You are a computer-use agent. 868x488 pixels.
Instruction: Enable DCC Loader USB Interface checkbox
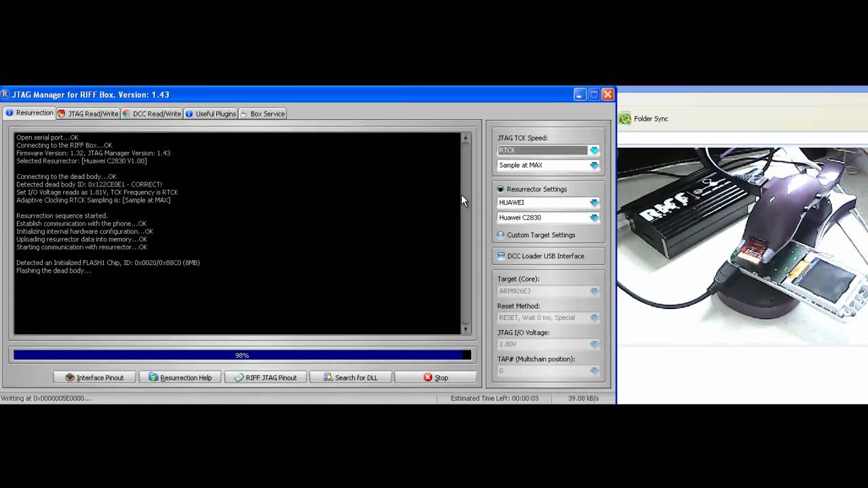click(x=501, y=256)
